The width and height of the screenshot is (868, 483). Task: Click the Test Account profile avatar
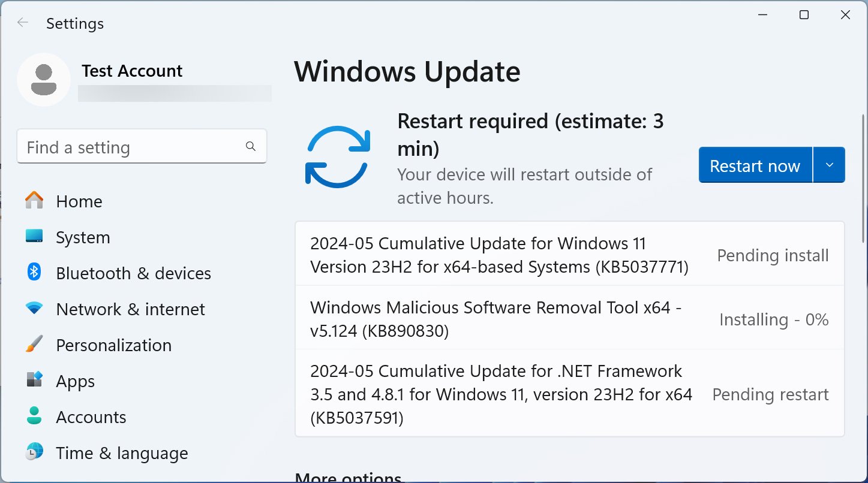(44, 80)
